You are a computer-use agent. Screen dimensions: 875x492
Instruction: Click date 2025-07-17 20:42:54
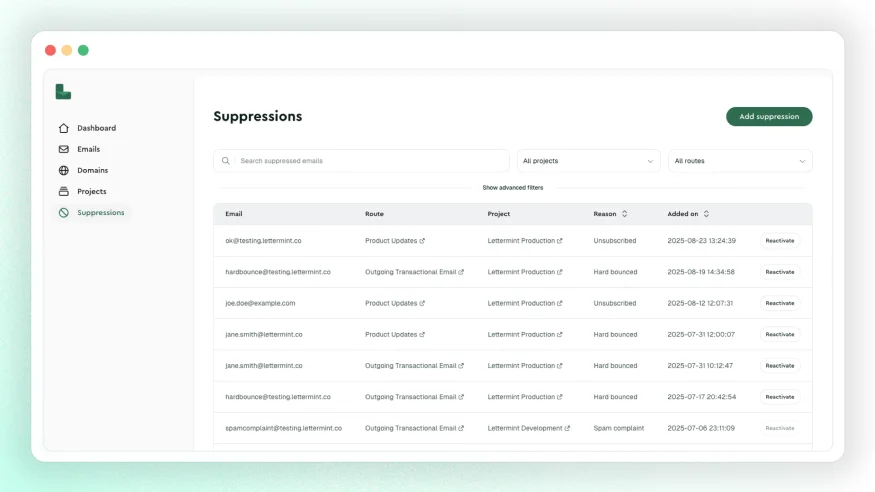click(x=701, y=397)
